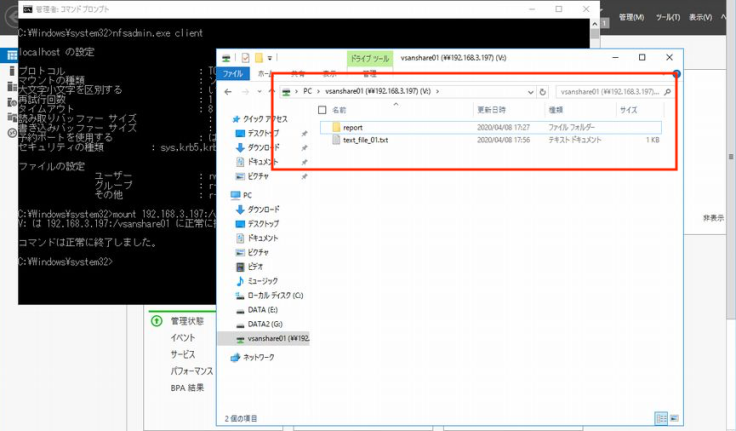Viewport: 736px width, 431px height.
Task: Open the 表示(V) menu in Server Manager
Action: tap(700, 17)
